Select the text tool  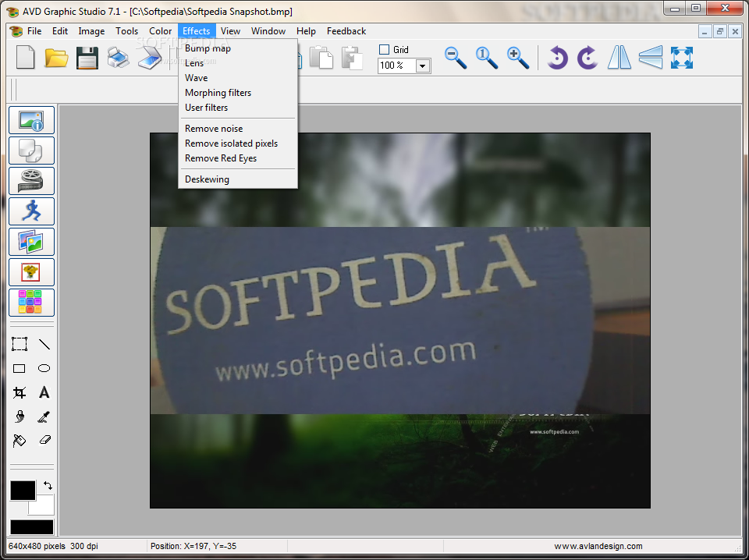point(44,392)
